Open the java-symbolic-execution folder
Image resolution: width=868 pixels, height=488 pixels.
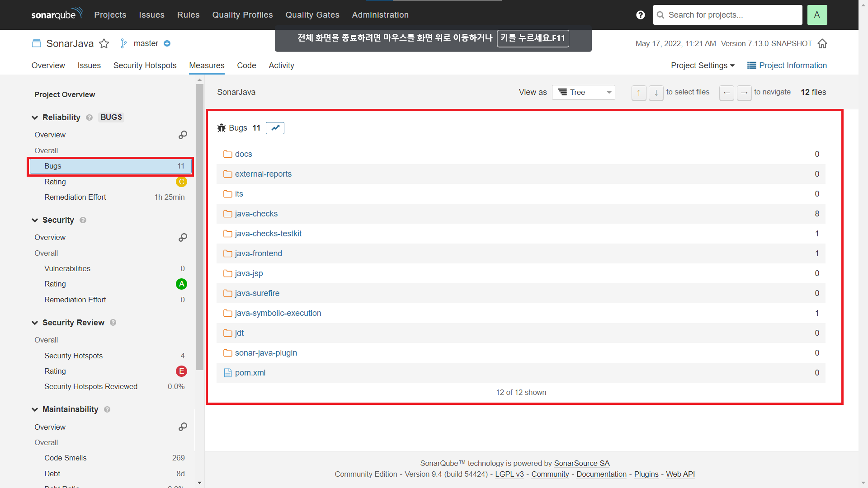tap(278, 313)
